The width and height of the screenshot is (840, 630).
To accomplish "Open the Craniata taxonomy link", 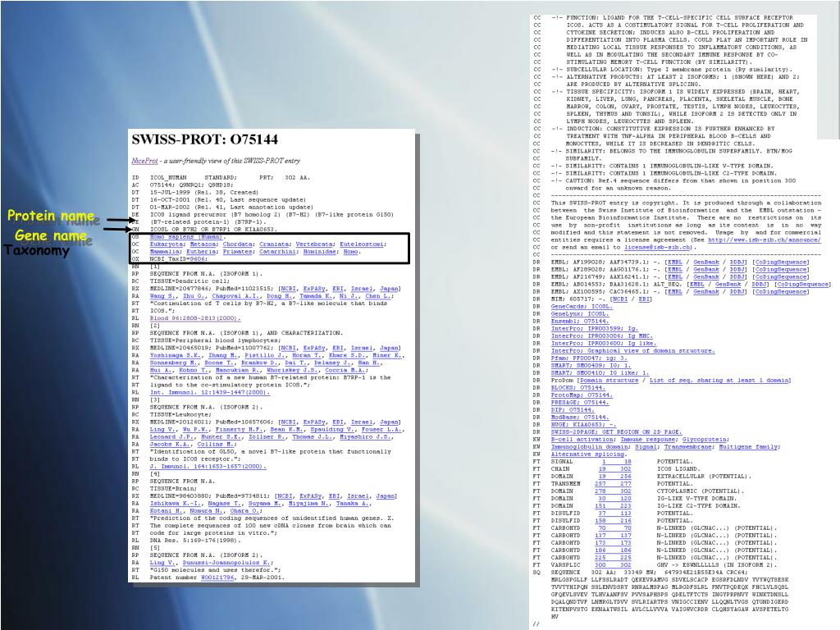I will [274, 244].
